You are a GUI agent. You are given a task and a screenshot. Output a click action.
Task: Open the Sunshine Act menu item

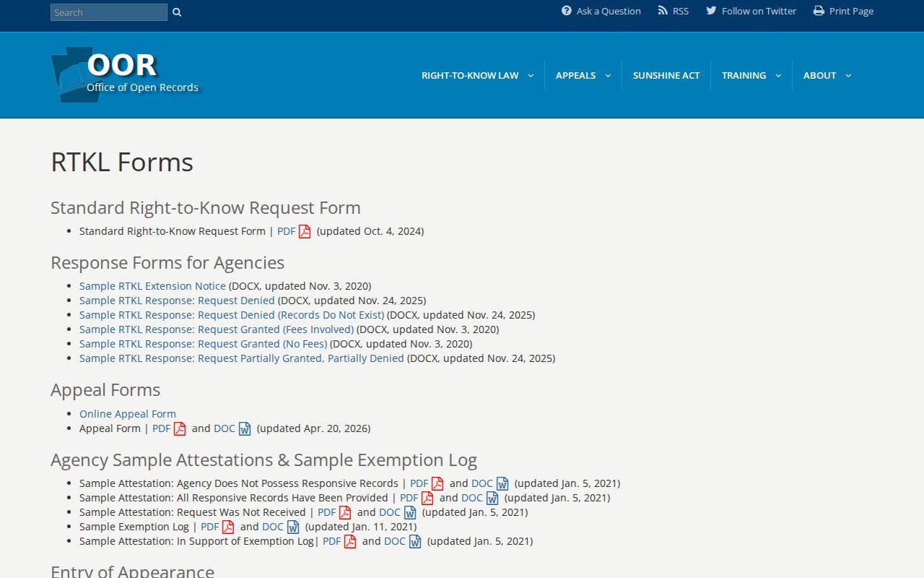click(x=666, y=75)
